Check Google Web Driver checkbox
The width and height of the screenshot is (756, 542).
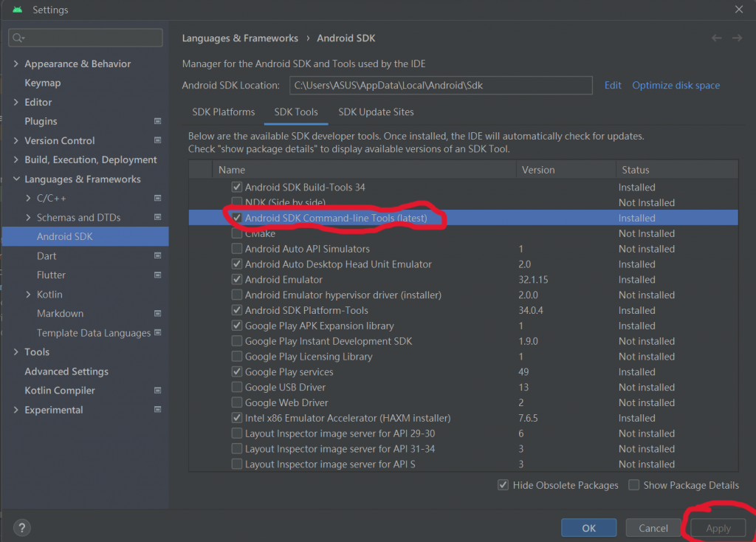(237, 402)
